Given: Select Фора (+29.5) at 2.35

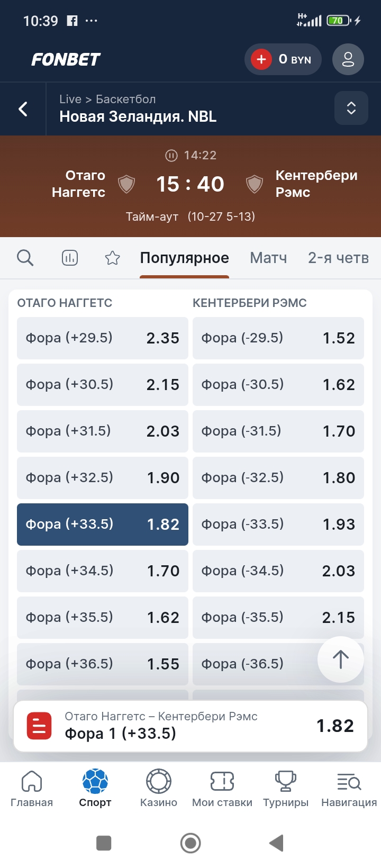Looking at the screenshot, I should tap(103, 338).
